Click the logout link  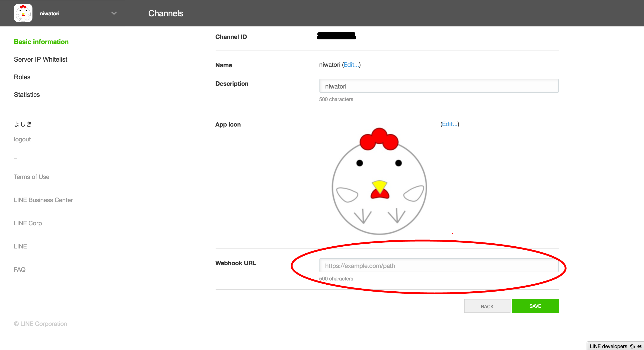pos(22,139)
